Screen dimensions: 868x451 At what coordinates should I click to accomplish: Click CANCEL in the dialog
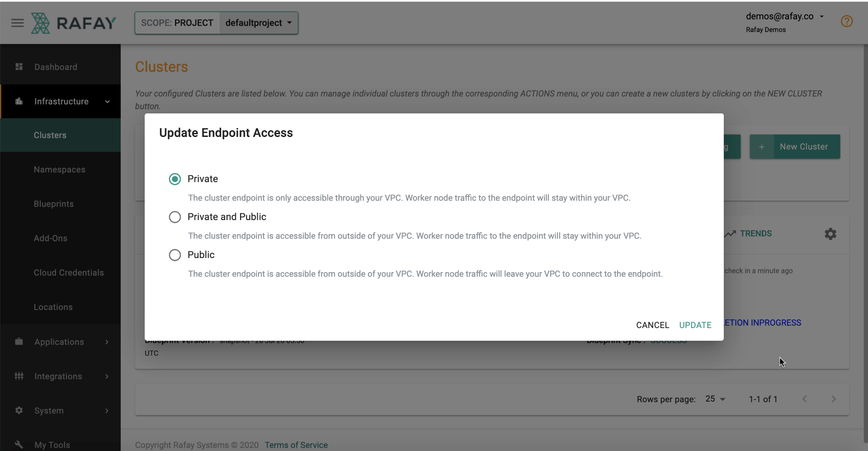coord(652,325)
